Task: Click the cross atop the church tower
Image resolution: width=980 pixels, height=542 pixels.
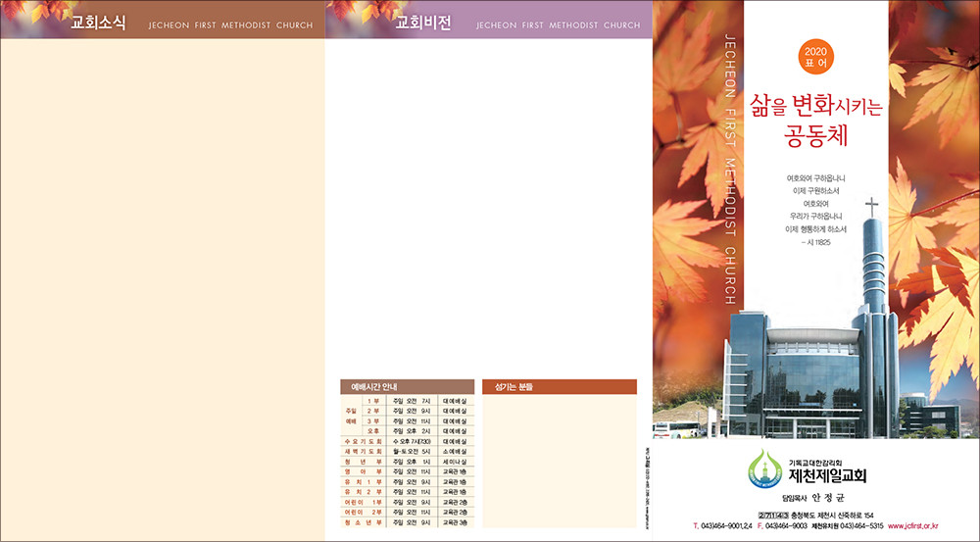Action: point(870,208)
